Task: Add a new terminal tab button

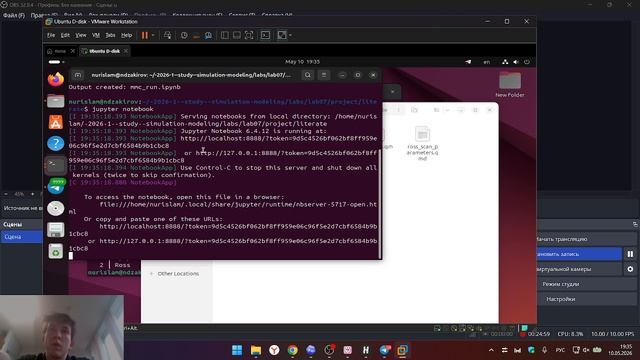Action: (x=78, y=75)
